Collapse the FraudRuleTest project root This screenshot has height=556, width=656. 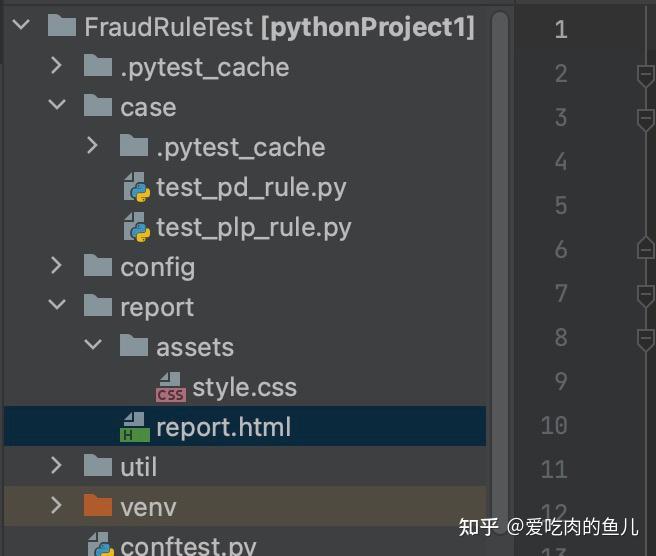click(22, 27)
